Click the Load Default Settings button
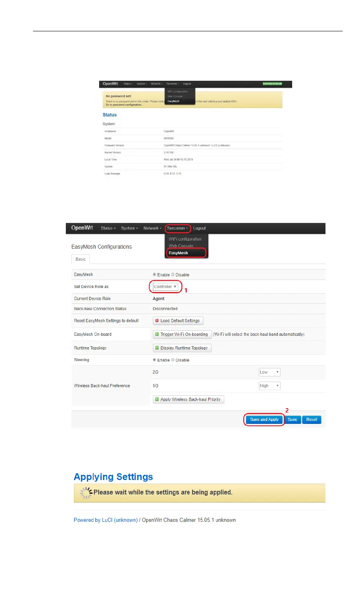The width and height of the screenshot is (364, 615). (178, 321)
